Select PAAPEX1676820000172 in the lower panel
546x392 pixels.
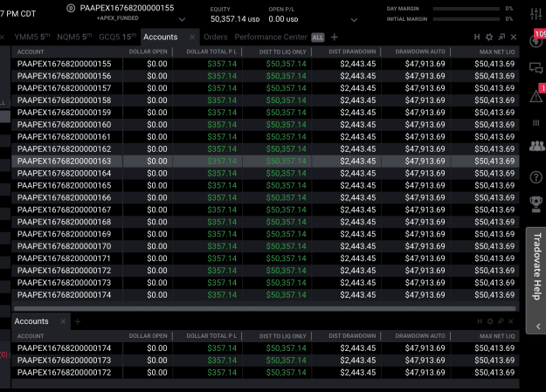click(x=266, y=373)
